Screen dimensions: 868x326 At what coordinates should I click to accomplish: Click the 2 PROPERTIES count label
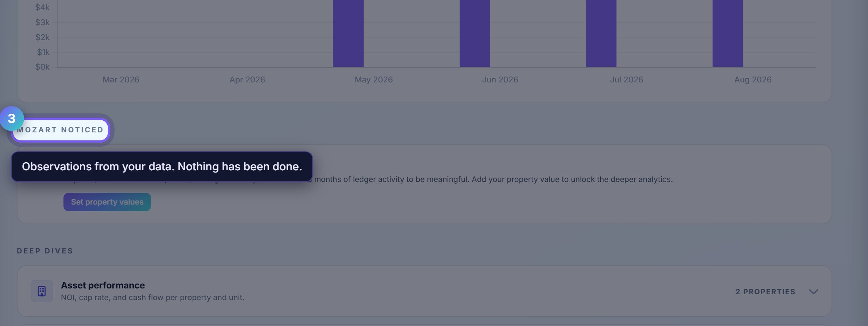765,292
